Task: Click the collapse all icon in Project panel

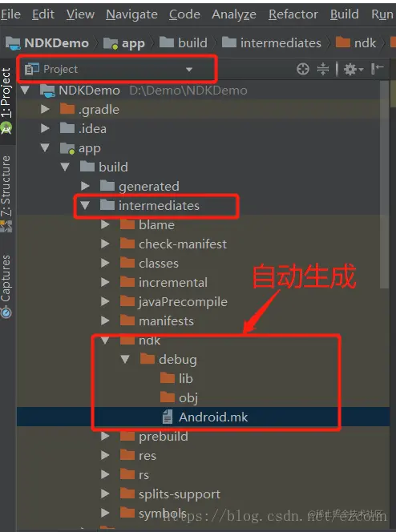Action: click(323, 69)
